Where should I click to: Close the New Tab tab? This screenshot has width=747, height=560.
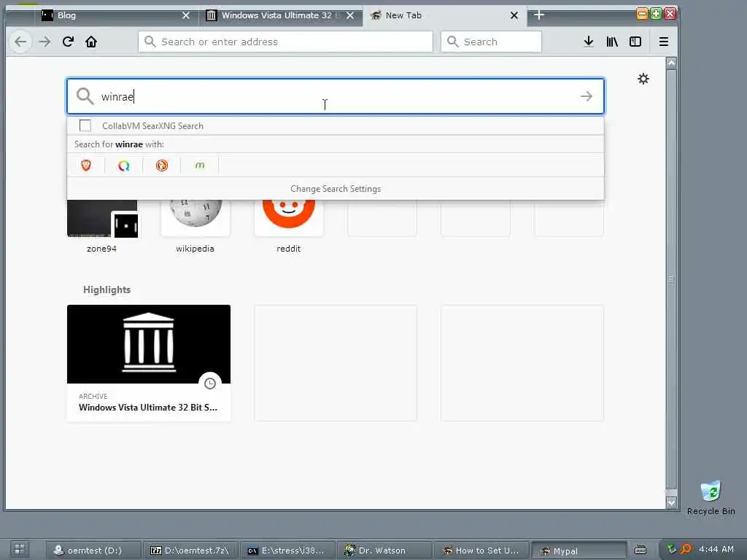click(514, 15)
